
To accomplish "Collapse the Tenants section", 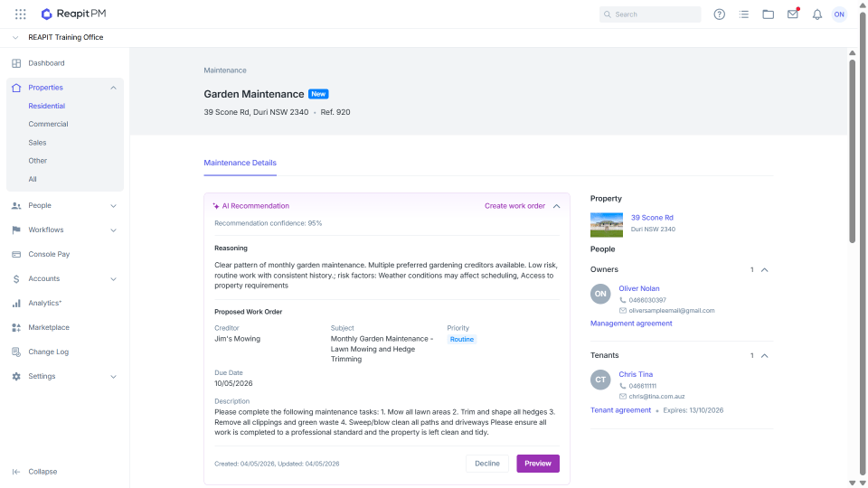I will (x=765, y=356).
